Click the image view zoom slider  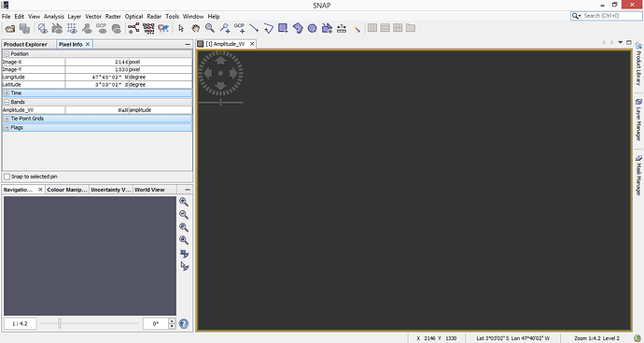(x=220, y=103)
